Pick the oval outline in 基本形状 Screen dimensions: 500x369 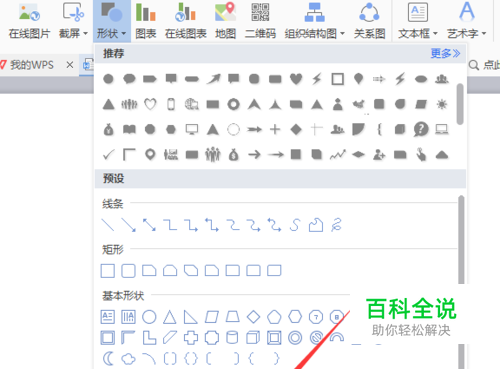pos(149,317)
